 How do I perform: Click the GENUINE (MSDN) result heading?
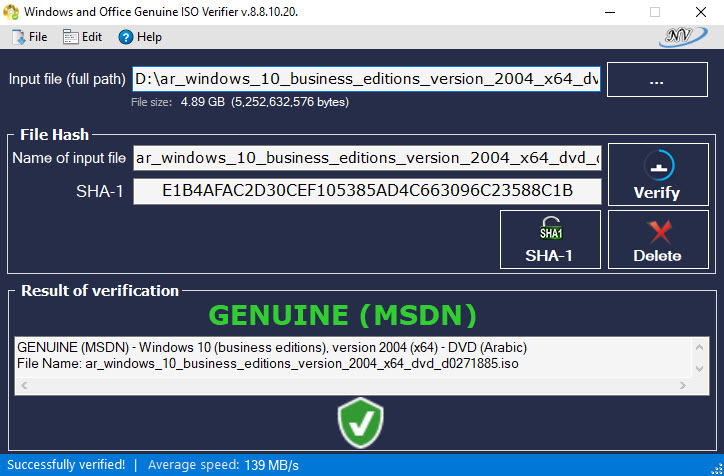pos(343,315)
